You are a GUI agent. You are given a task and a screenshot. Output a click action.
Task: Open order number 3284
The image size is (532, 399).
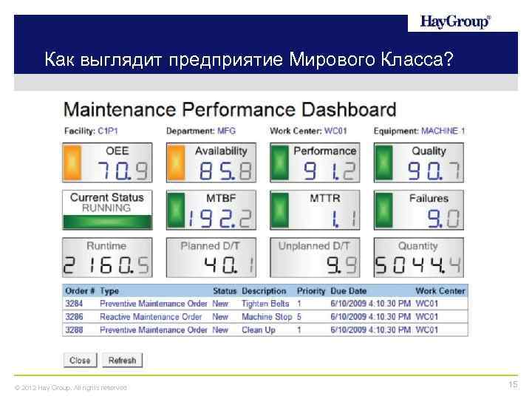(74, 304)
